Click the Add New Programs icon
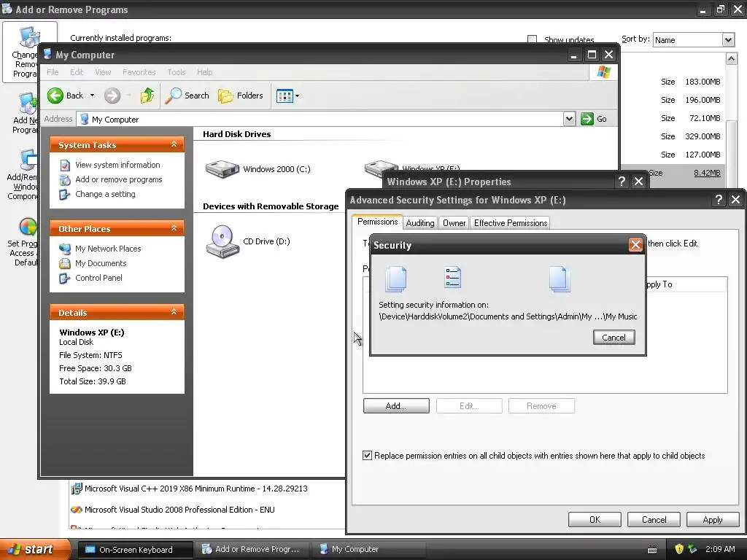 (x=28, y=104)
